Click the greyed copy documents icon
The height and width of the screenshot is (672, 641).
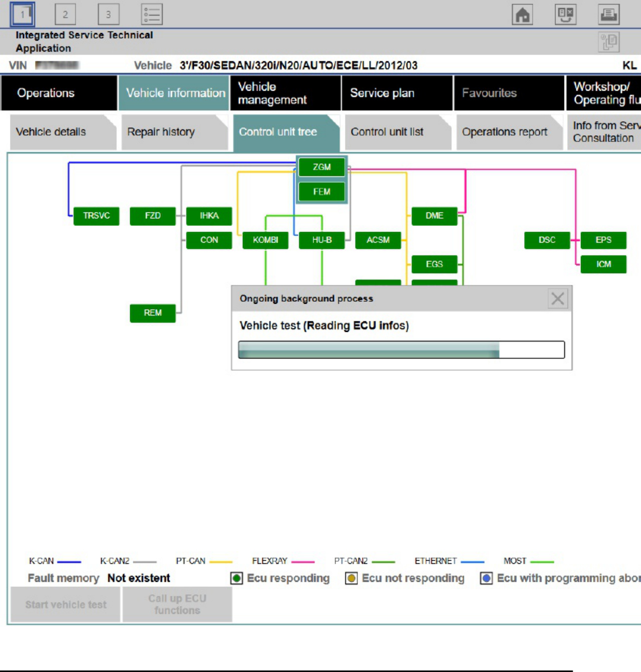point(608,42)
